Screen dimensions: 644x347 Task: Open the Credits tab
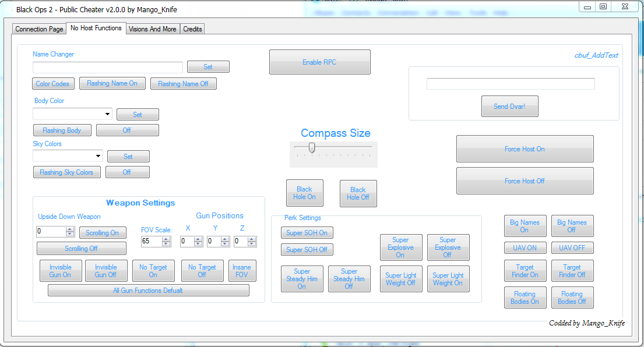click(192, 29)
